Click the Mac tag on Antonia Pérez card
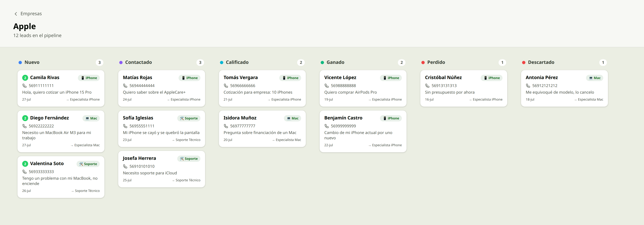Screen dimensions: 644x225 pos(594,78)
